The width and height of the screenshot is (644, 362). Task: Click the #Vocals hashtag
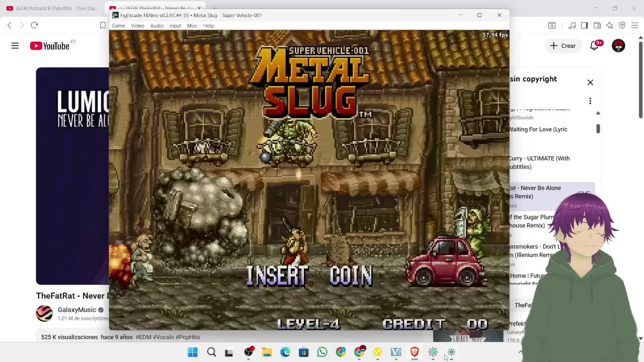[x=164, y=337]
